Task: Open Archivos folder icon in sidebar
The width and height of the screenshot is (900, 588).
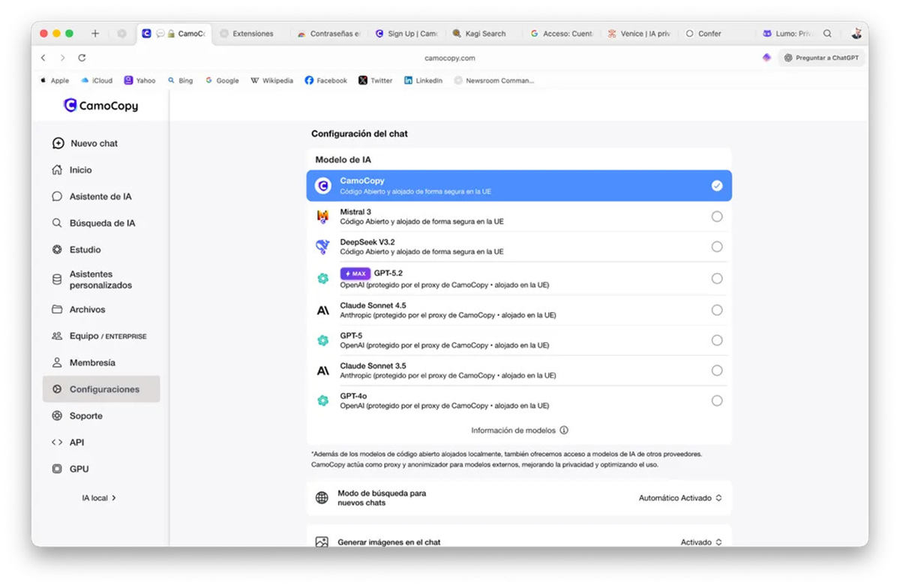Action: click(x=57, y=309)
